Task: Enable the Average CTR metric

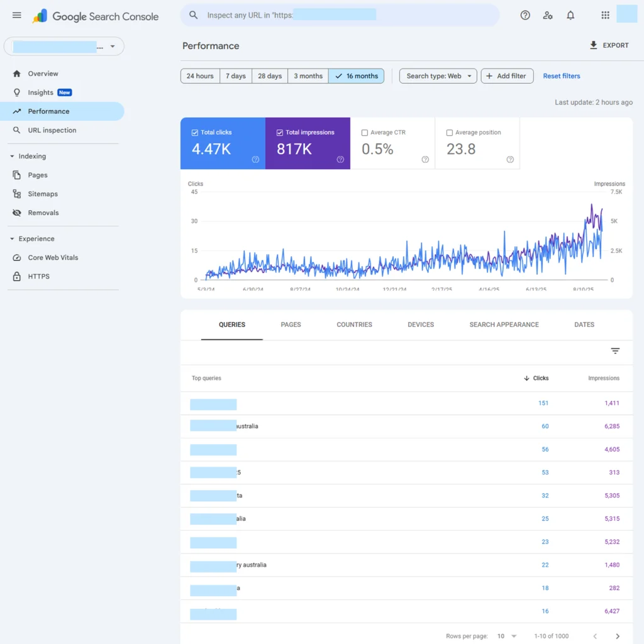Action: tap(365, 133)
